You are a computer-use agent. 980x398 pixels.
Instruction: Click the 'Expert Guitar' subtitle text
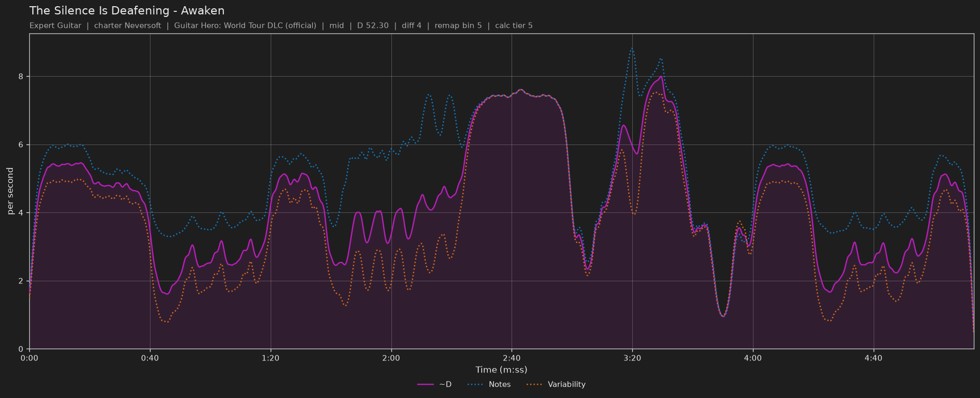[x=55, y=25]
